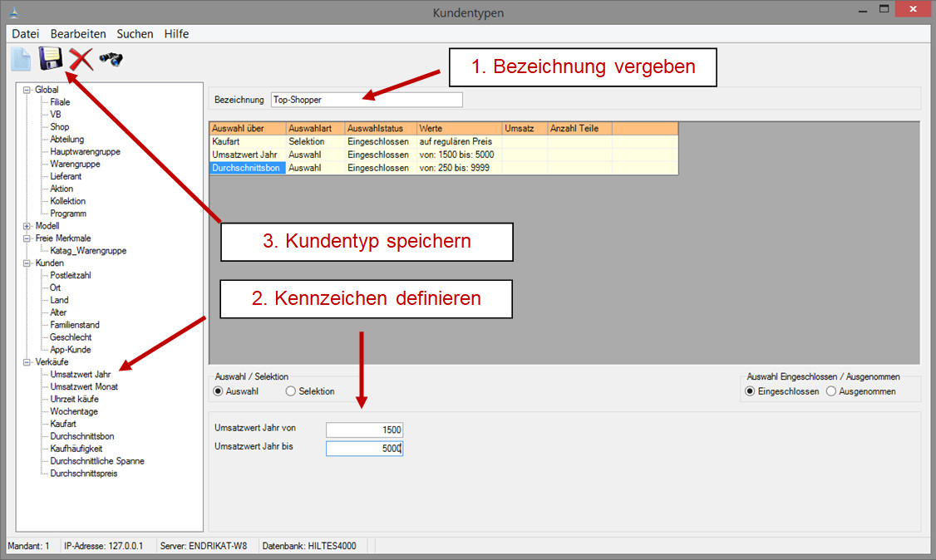Collapse the Verkäufe tree node
This screenshot has width=936, height=560.
click(x=27, y=362)
